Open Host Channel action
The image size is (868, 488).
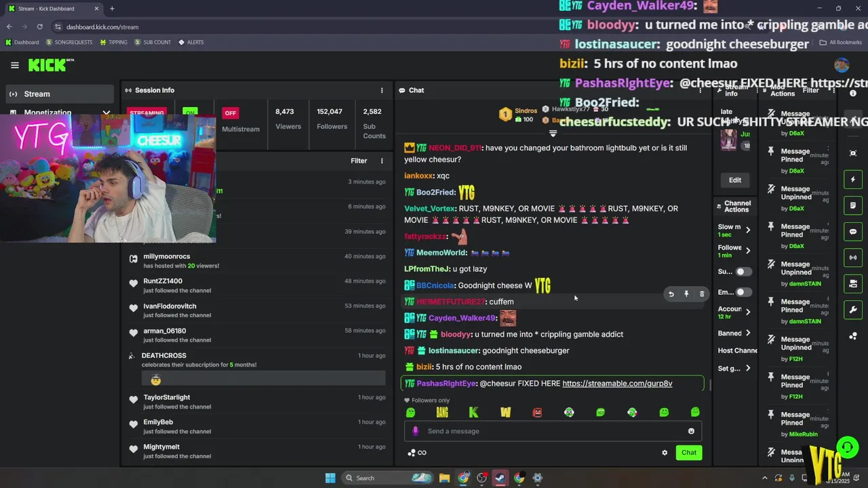coord(737,351)
